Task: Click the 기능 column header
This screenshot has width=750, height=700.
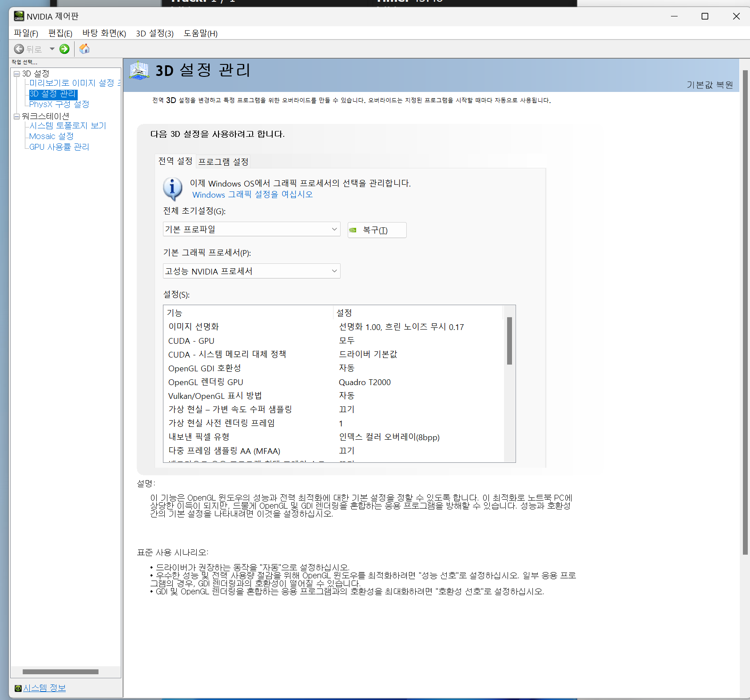Action: click(248, 313)
